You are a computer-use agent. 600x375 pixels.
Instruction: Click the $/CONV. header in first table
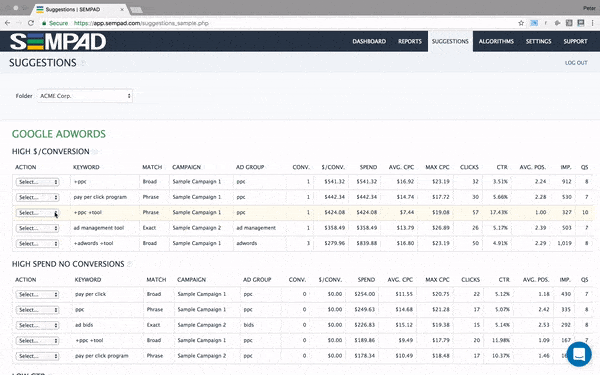(x=333, y=167)
